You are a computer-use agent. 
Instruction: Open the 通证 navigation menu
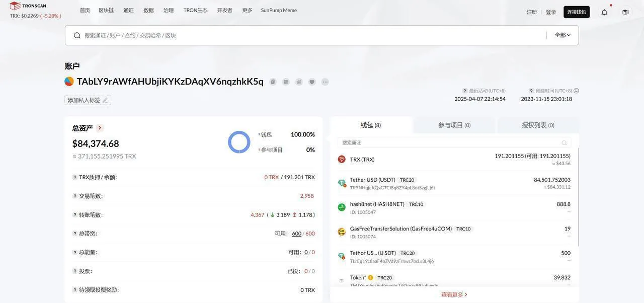coord(129,10)
